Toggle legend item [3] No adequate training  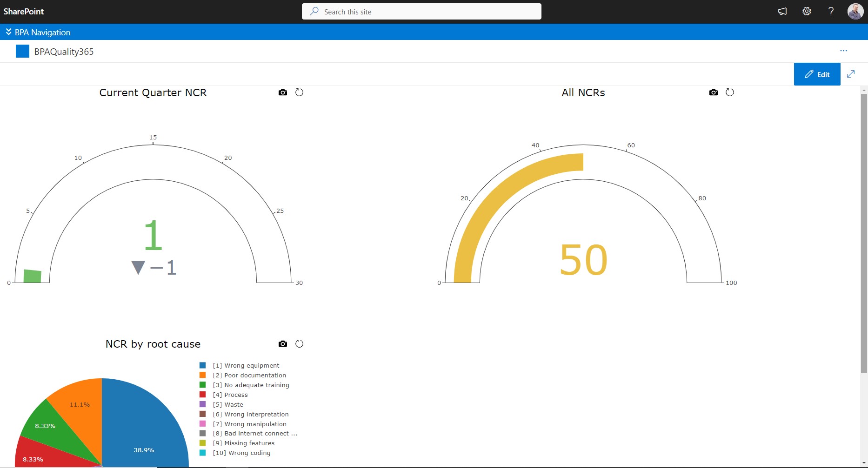pos(244,385)
